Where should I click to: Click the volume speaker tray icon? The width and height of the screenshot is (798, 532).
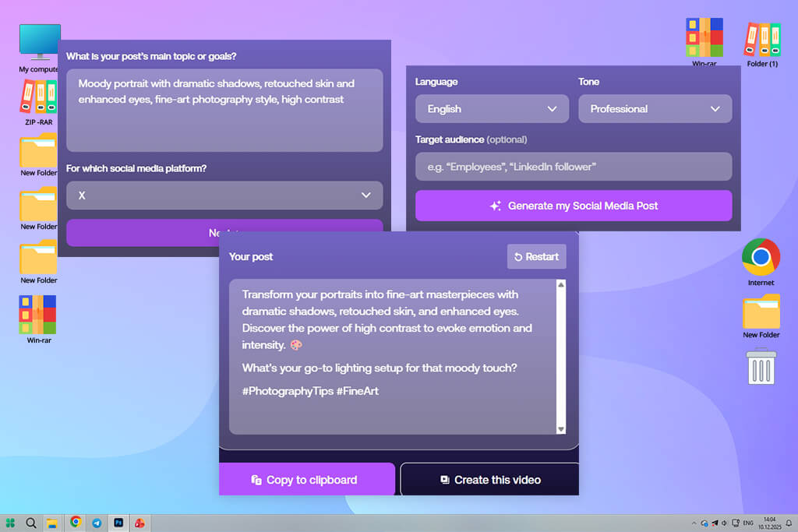[x=724, y=523]
